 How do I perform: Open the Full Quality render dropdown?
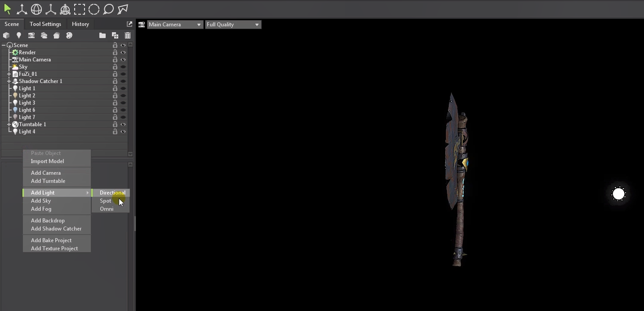(x=233, y=24)
